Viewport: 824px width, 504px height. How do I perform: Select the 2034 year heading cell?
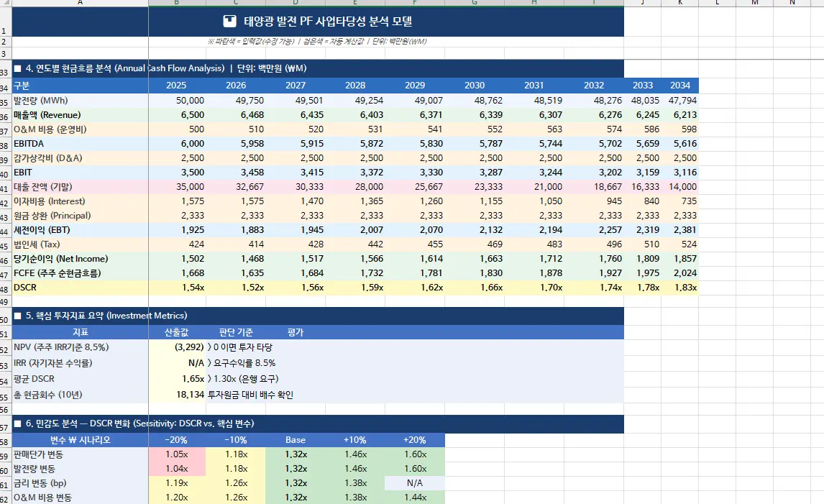(x=679, y=86)
